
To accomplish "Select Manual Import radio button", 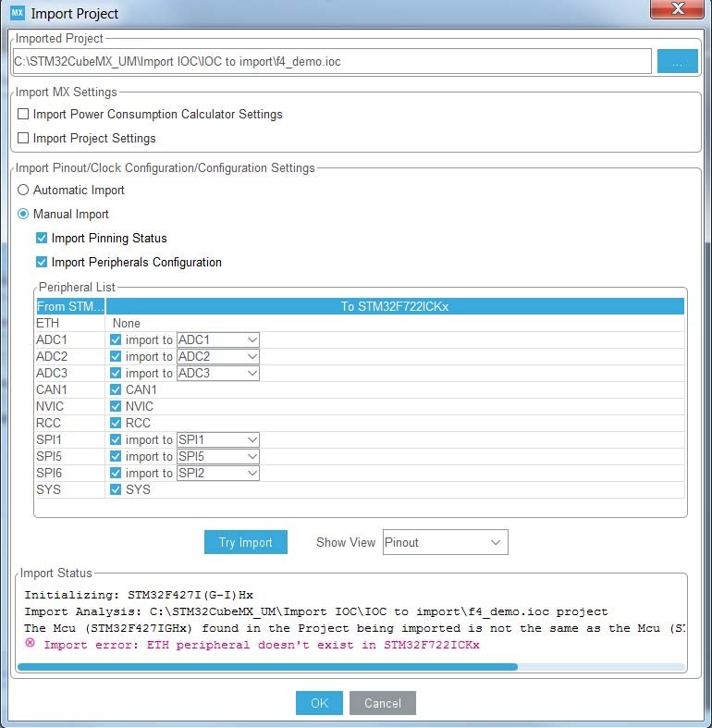I will [23, 214].
